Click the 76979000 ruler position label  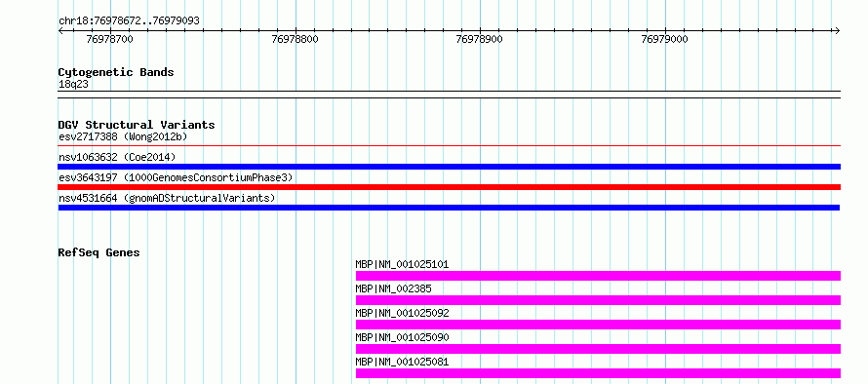point(665,39)
